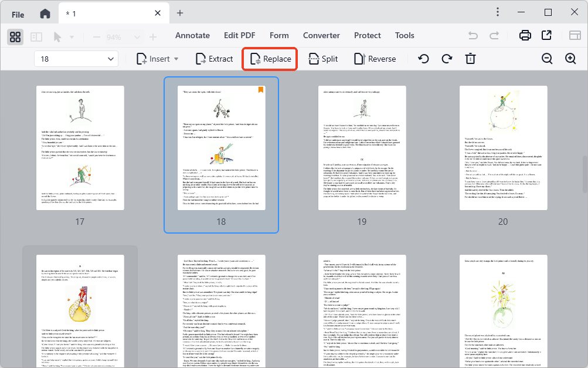Delete selected page using the trash icon
This screenshot has width=588, height=368.
coord(470,59)
